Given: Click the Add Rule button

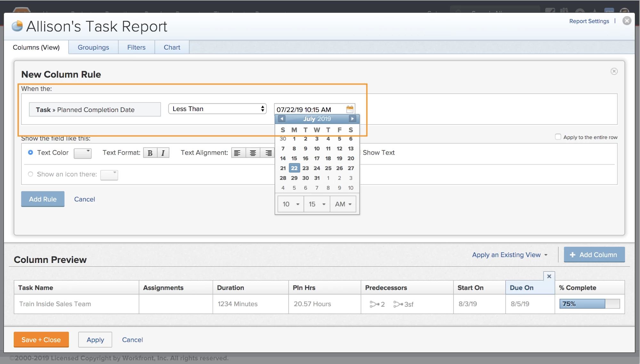Looking at the screenshot, I should pos(43,199).
